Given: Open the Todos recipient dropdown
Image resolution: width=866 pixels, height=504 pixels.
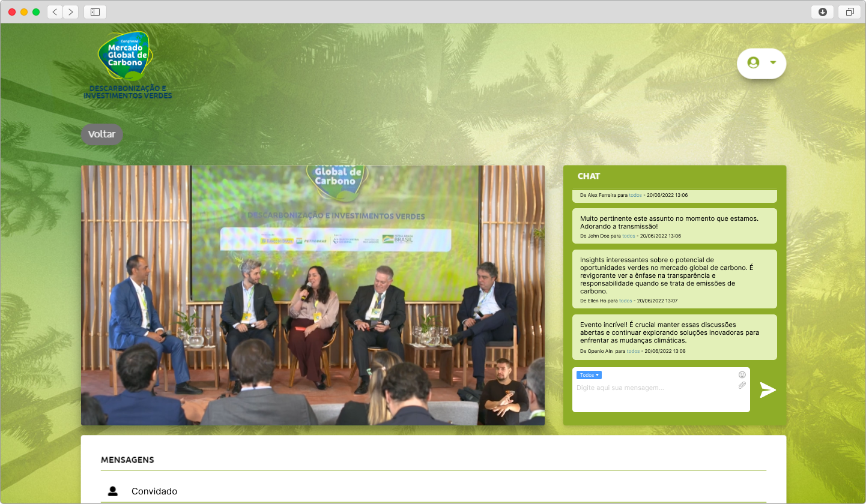Looking at the screenshot, I should (589, 375).
